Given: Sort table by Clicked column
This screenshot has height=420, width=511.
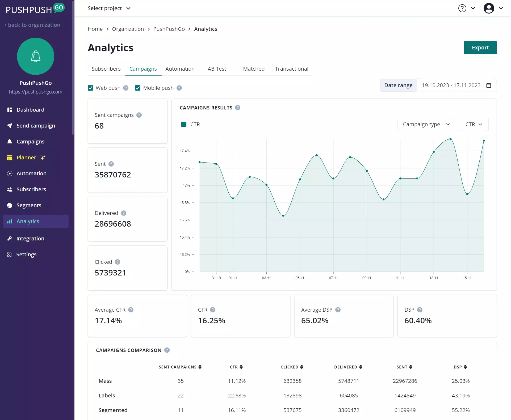Looking at the screenshot, I should pos(292,367).
